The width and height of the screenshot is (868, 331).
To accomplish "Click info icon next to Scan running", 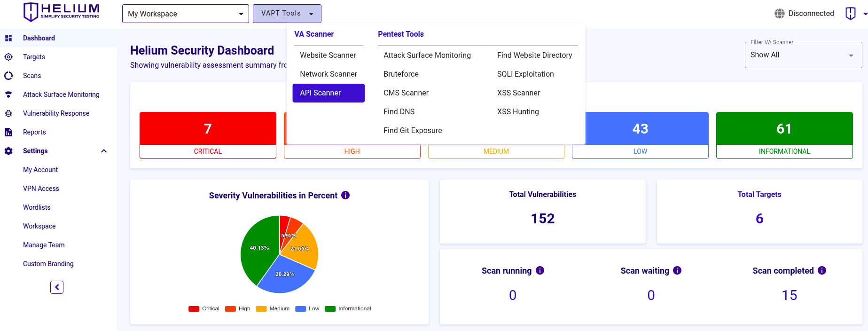I will click(x=540, y=270).
